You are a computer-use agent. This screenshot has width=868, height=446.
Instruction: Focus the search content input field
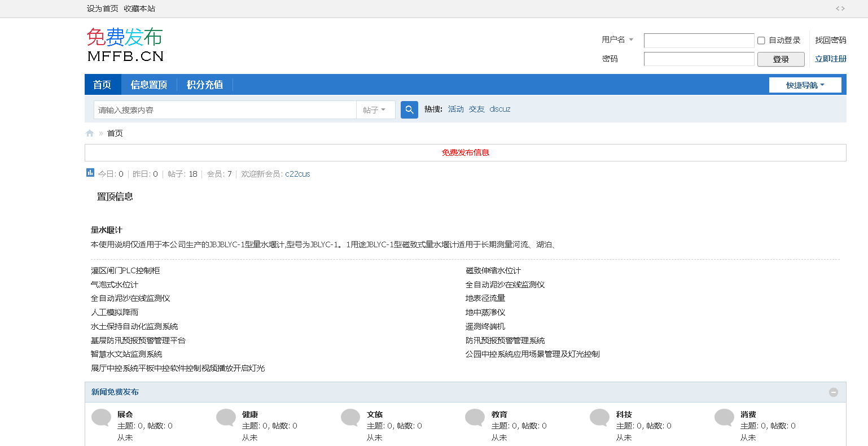226,110
